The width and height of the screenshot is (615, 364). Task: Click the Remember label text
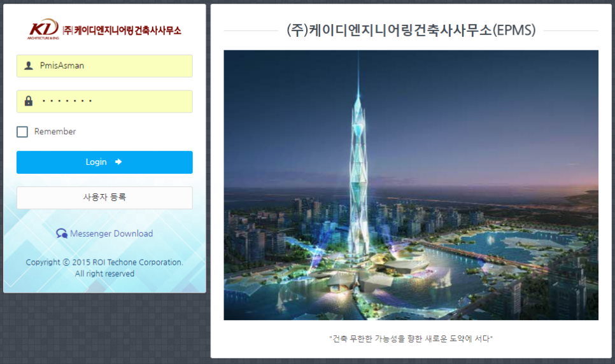pos(55,131)
